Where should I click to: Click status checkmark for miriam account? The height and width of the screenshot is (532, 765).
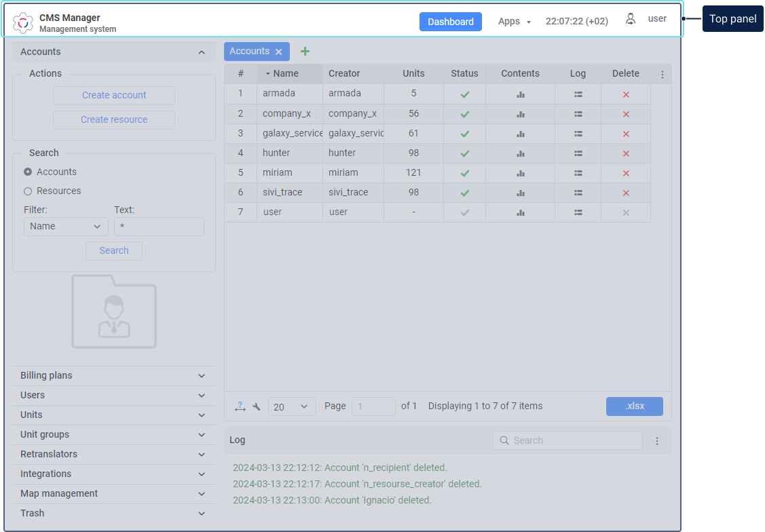pos(465,173)
